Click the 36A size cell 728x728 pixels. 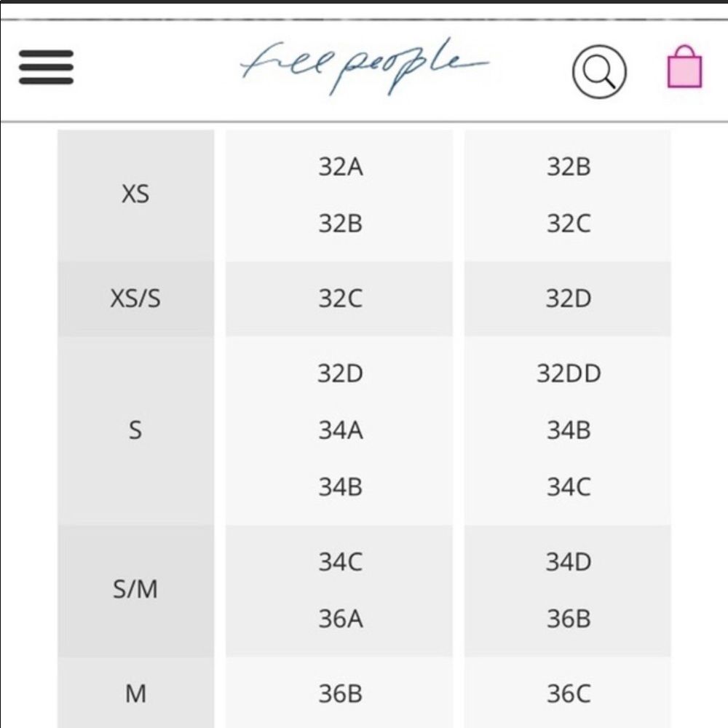340,619
